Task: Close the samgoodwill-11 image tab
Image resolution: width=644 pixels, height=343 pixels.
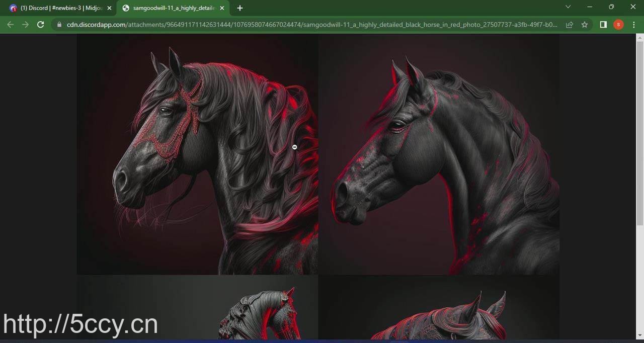Action: [x=222, y=8]
